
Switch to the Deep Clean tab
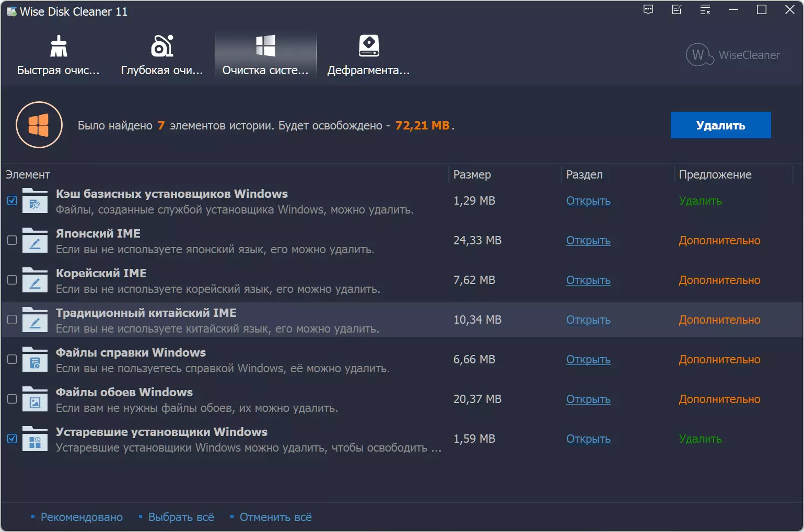pyautogui.click(x=162, y=55)
